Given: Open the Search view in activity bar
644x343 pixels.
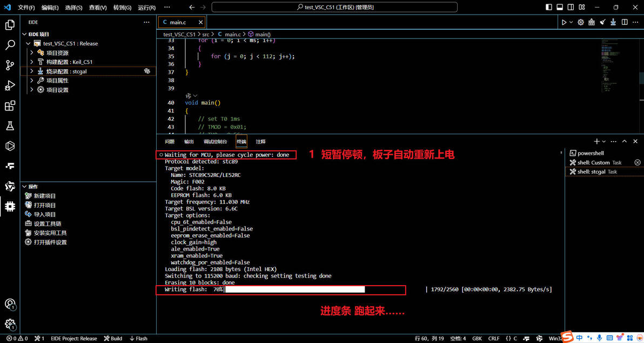Looking at the screenshot, I should click(x=10, y=45).
